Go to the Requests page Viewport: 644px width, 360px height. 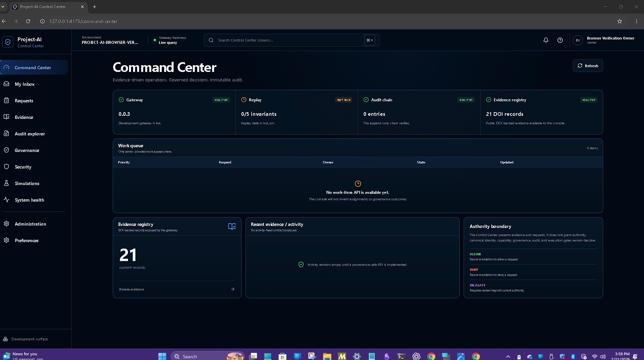[x=34, y=101]
